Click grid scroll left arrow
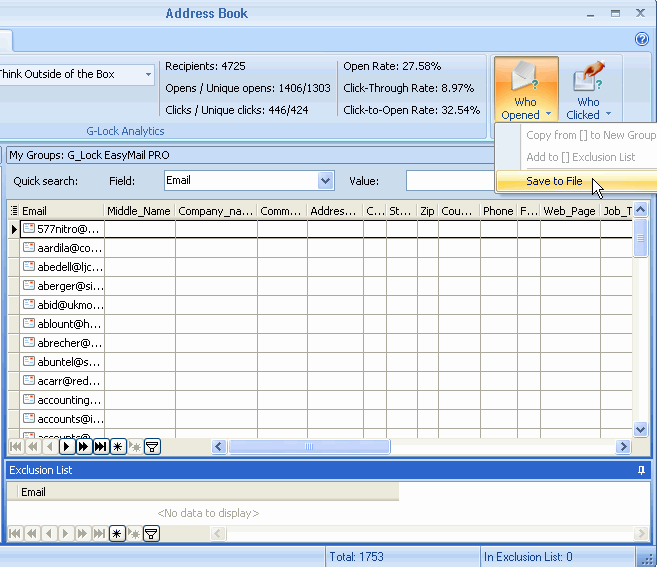The image size is (657, 567). click(219, 447)
